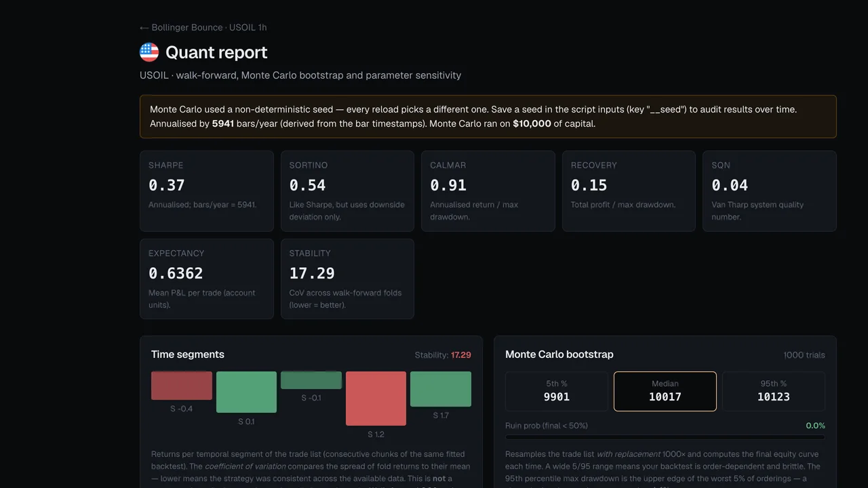Image resolution: width=868 pixels, height=488 pixels.
Task: Select the Calmar value 0.91
Action: (448, 185)
